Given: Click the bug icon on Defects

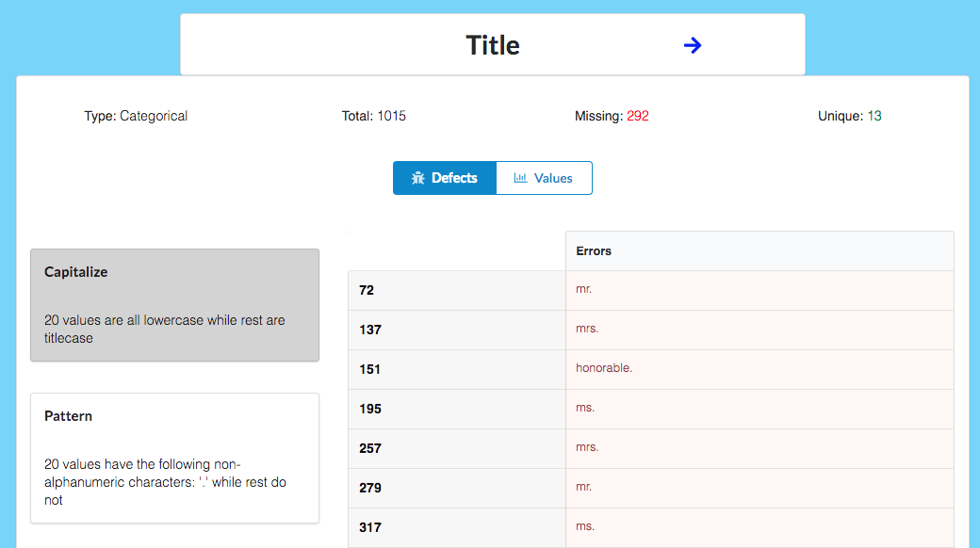Looking at the screenshot, I should [x=417, y=178].
